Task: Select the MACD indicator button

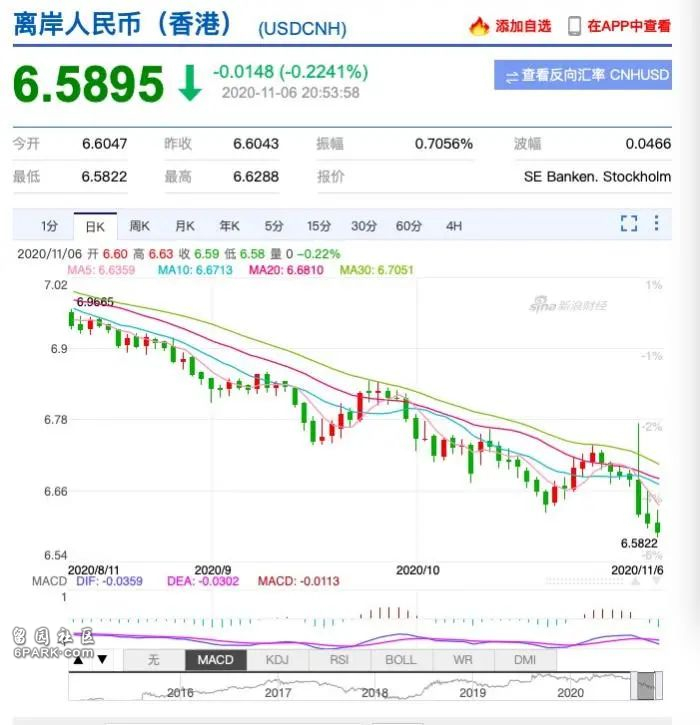Action: 215,660
